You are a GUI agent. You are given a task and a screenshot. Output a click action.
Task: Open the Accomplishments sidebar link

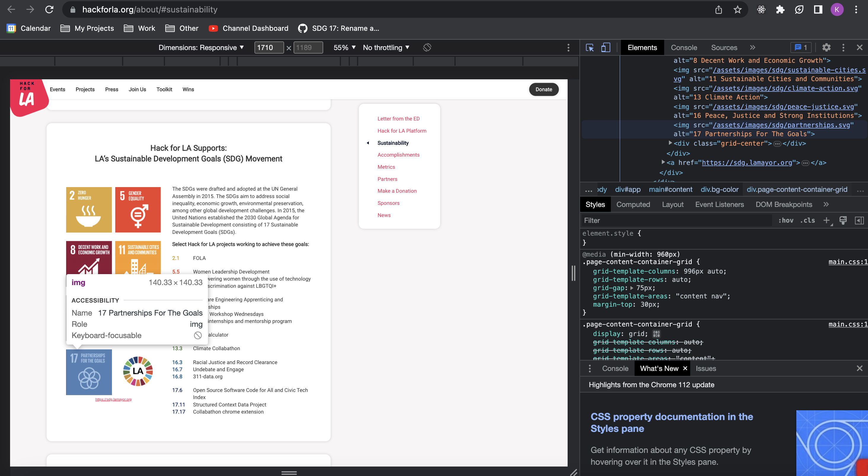(398, 155)
